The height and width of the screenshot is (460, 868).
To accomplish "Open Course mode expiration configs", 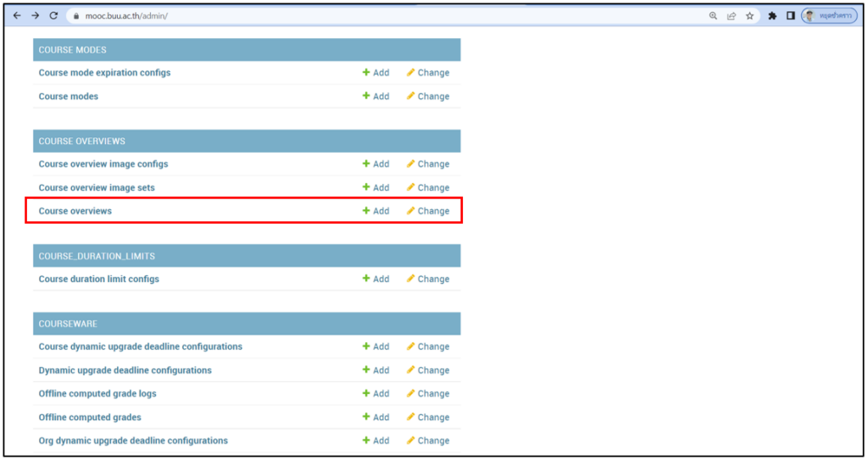I will (104, 73).
